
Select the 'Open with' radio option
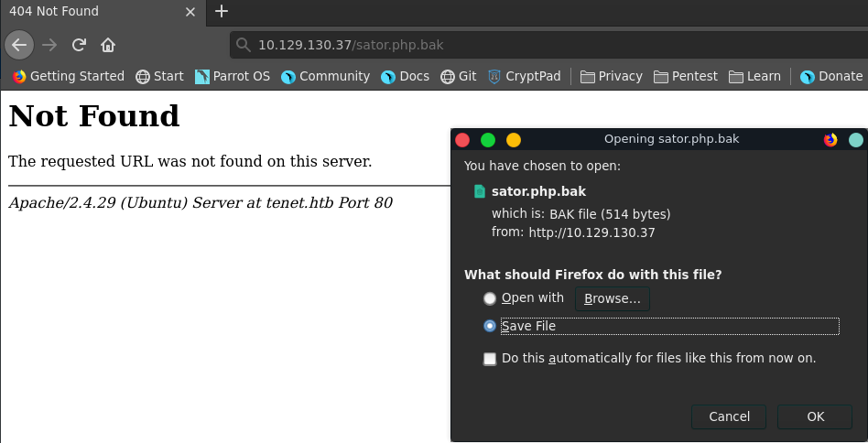click(x=490, y=298)
